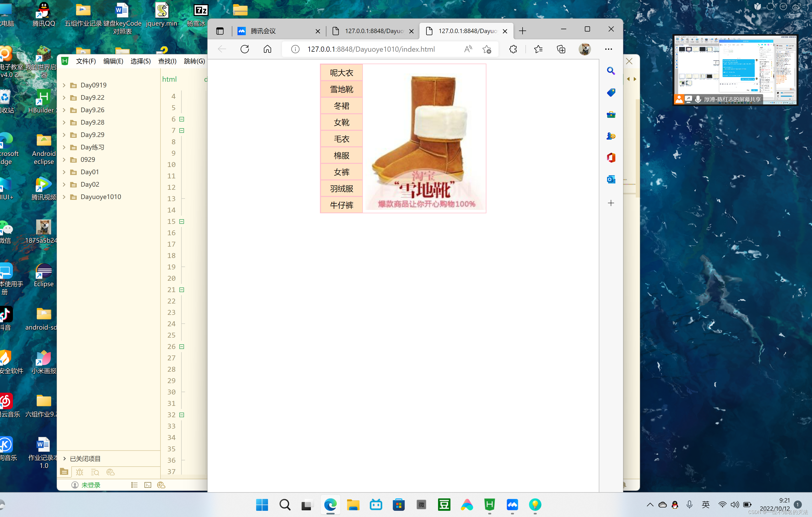Open the 文件(F) menu in HBuilder
This screenshot has width=812, height=517.
[x=86, y=61]
